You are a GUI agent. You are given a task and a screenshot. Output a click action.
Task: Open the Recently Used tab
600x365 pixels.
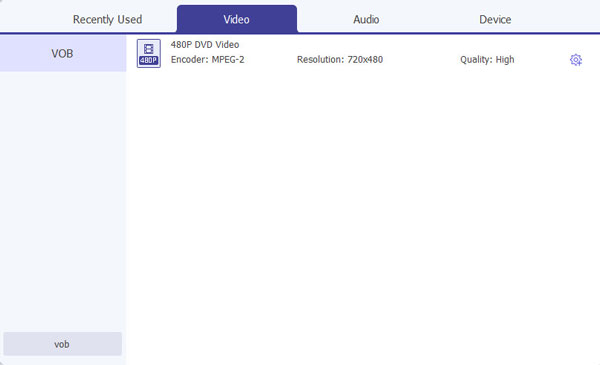point(107,20)
